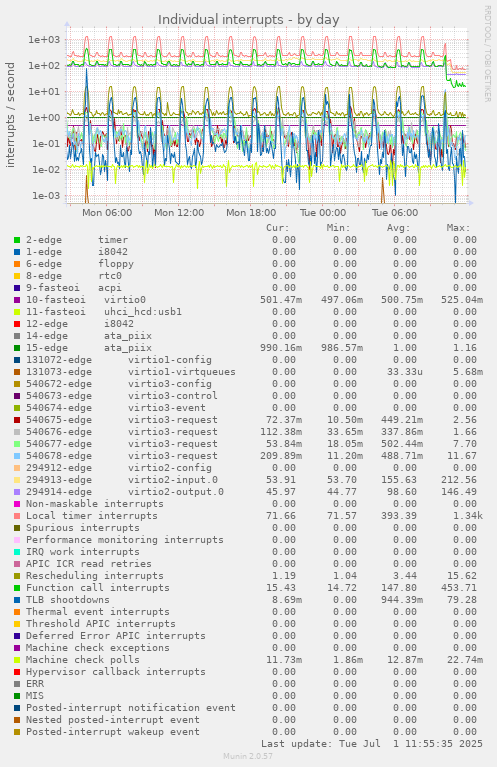Click the pink Local timer interrupts swatch
The width and height of the screenshot is (497, 767).
pos(17,516)
